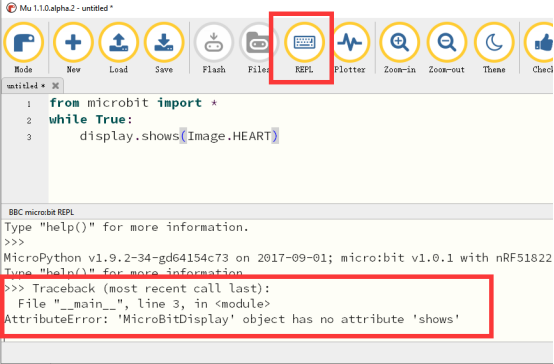Flash code to the micro:bit
This screenshot has width=554, height=364.
tap(214, 48)
